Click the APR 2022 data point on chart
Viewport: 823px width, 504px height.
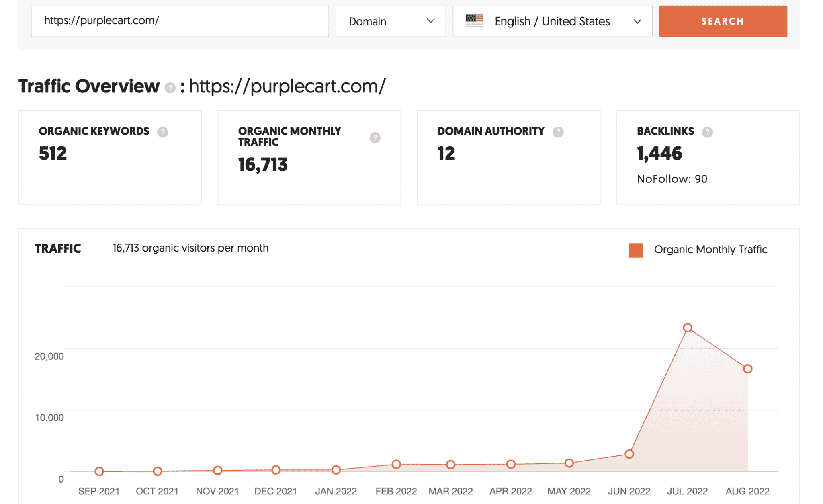510,464
